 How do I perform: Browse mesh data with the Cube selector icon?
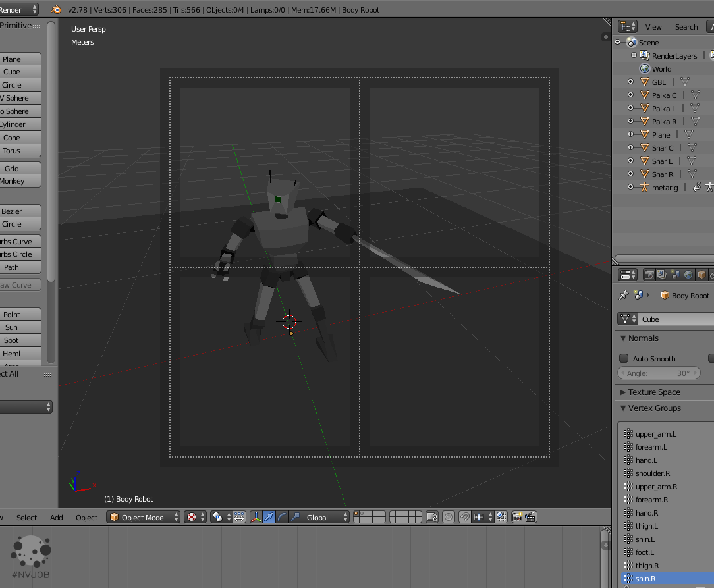click(628, 319)
